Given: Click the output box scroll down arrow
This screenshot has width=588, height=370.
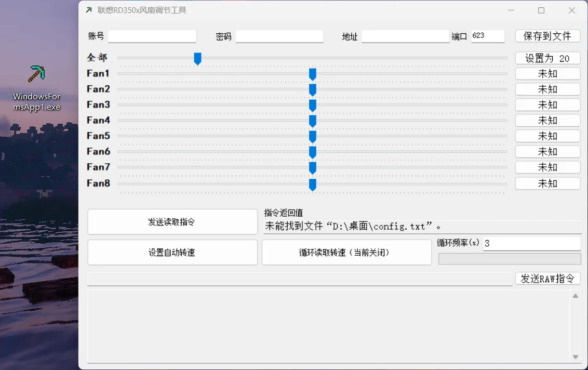Looking at the screenshot, I should pos(575,357).
